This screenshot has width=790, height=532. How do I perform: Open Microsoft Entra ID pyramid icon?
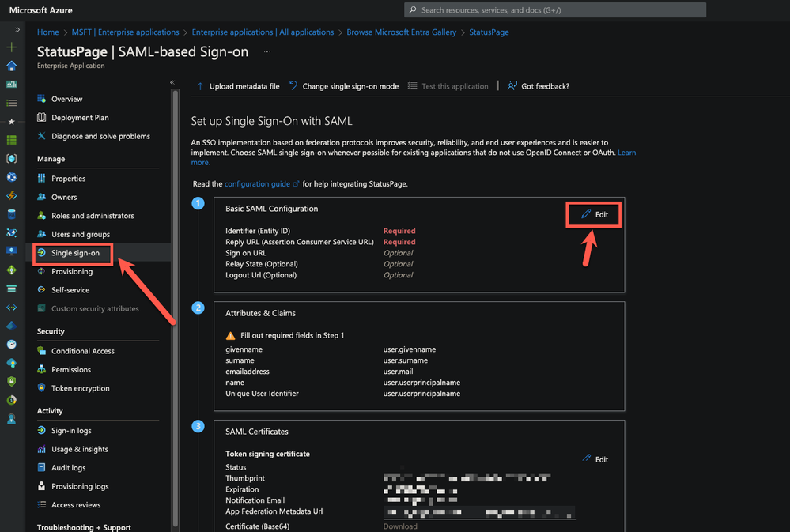(x=12, y=326)
